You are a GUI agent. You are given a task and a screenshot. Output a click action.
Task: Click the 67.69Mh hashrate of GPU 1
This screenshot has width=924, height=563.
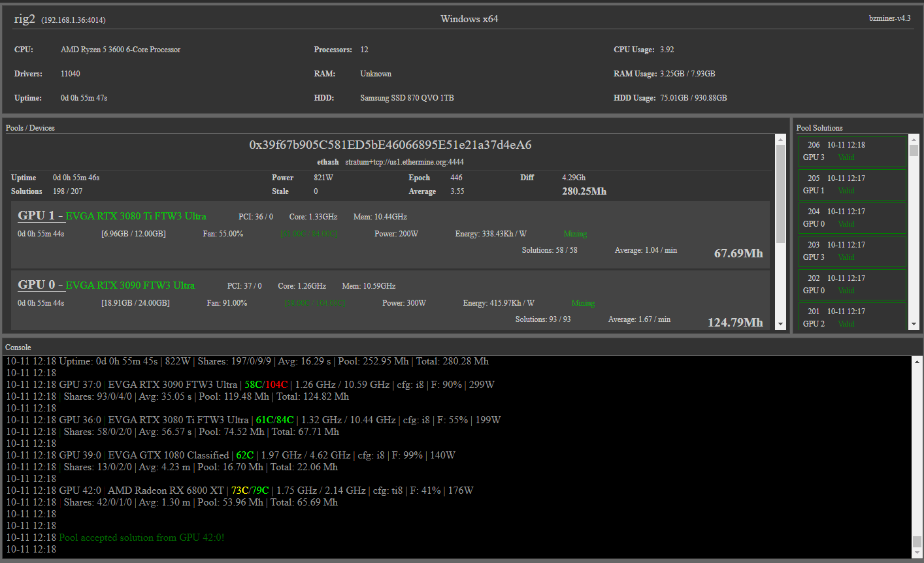click(x=738, y=253)
